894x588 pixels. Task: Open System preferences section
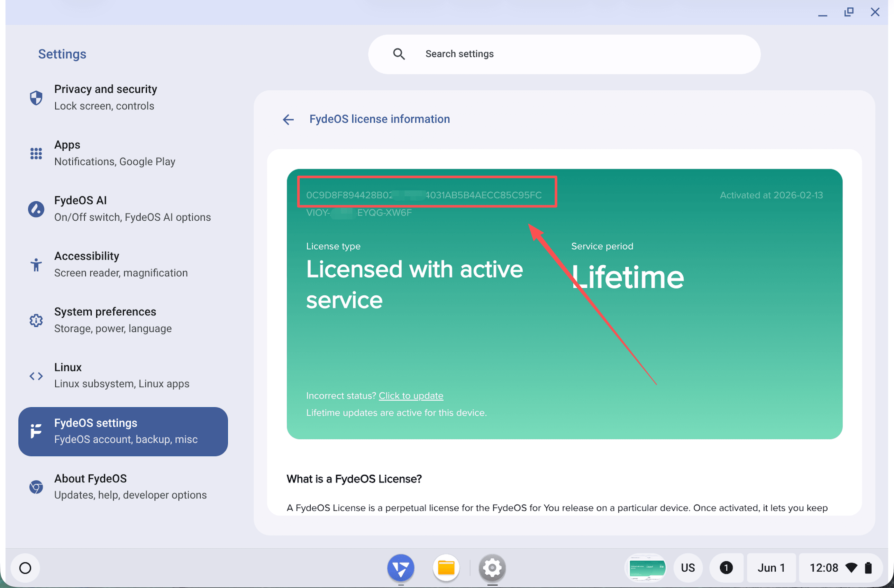pos(123,320)
